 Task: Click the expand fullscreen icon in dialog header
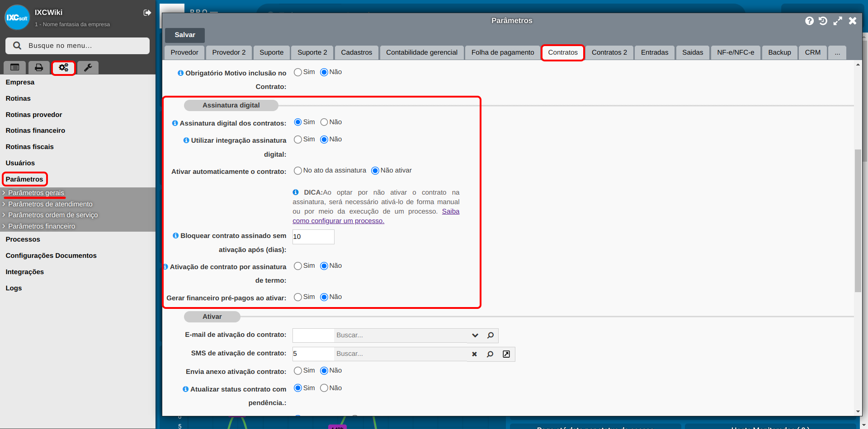pyautogui.click(x=838, y=21)
